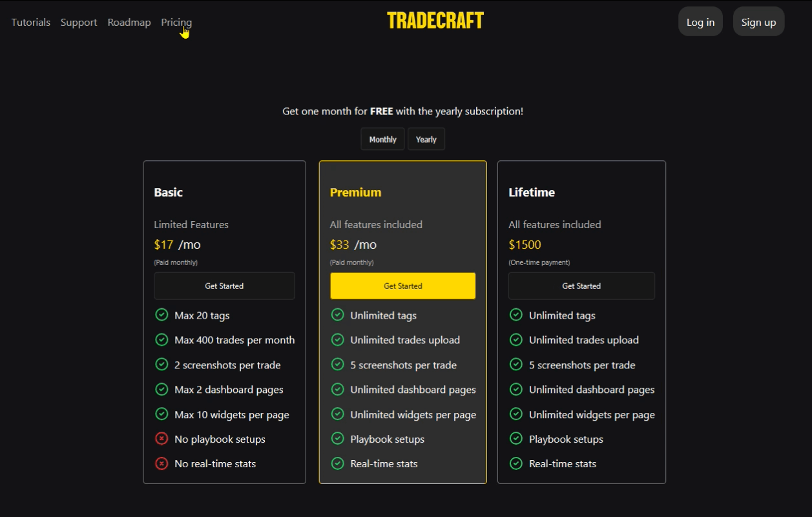Switch billing to Yearly
This screenshot has width=812, height=517.
426,139
